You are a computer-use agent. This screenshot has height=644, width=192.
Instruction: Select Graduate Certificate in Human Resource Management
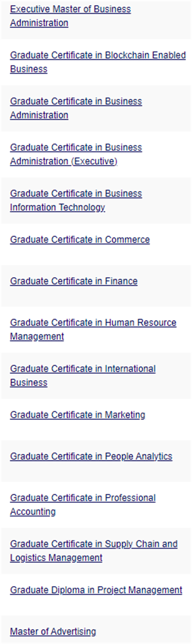tap(93, 330)
